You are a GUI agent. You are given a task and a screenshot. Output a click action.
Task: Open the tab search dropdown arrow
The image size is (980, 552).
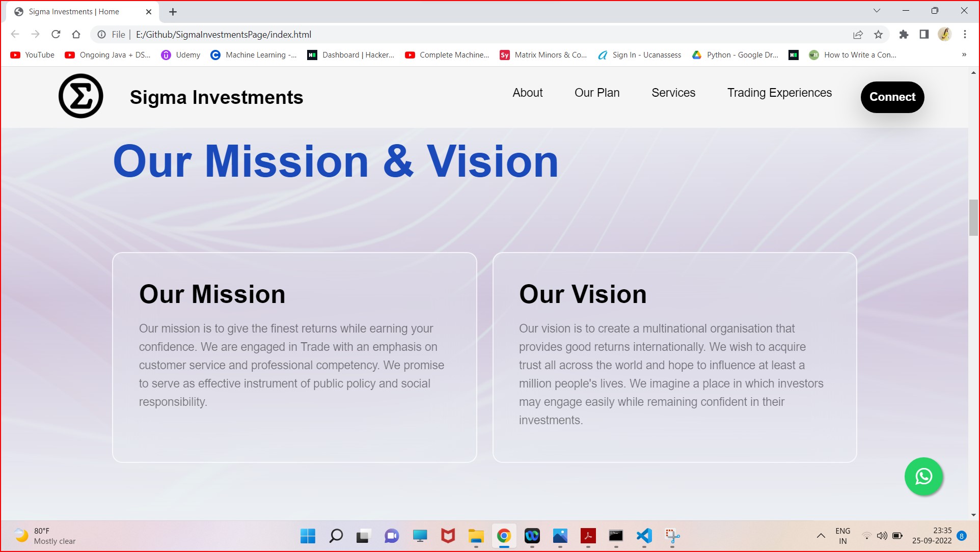click(877, 11)
